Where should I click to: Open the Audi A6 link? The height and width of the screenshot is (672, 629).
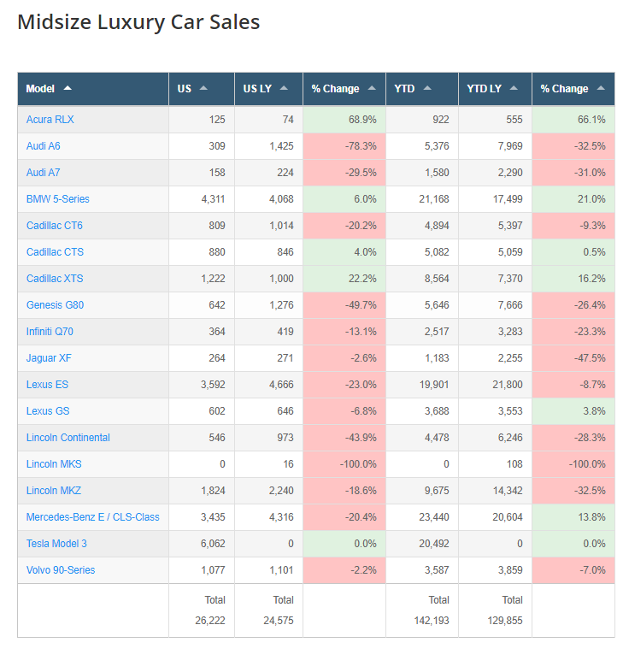(44, 146)
